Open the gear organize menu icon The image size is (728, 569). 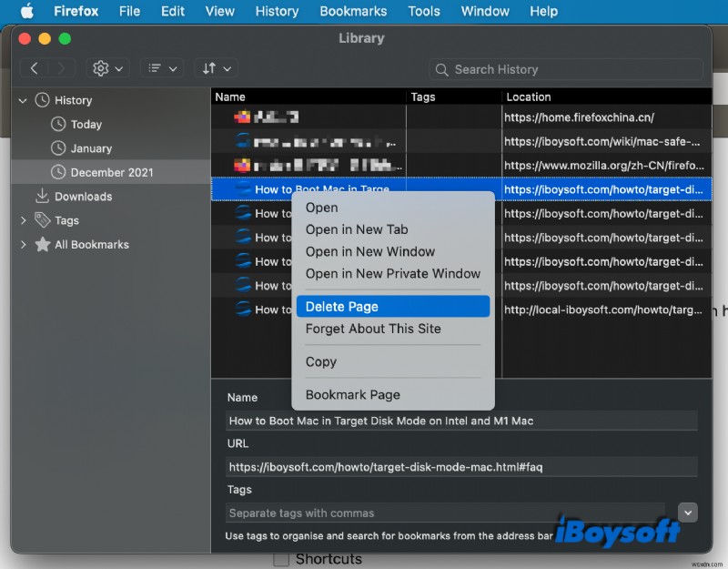click(x=103, y=68)
